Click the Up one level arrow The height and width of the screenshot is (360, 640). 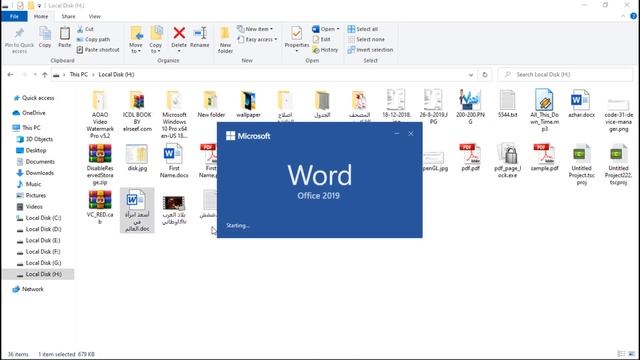coord(45,75)
